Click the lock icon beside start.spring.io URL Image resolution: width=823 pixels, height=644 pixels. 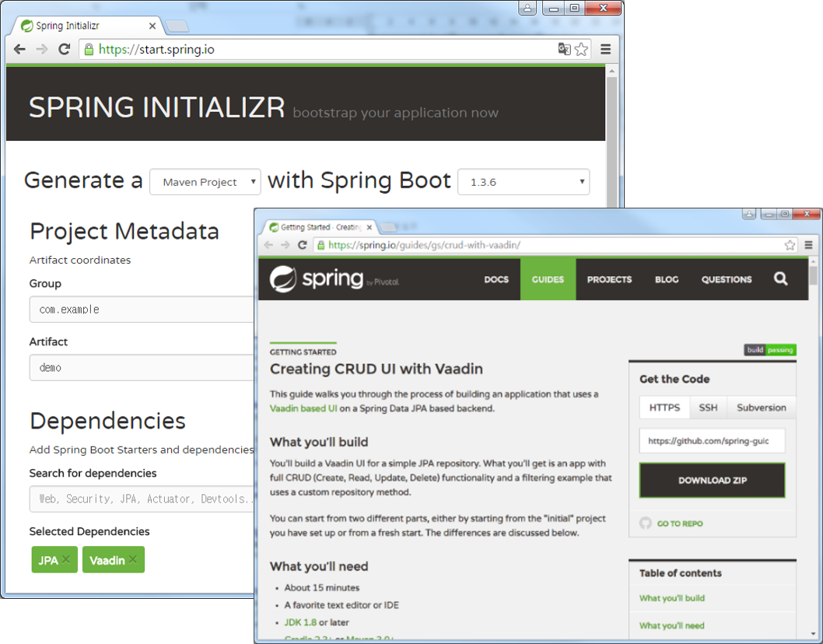click(89, 49)
